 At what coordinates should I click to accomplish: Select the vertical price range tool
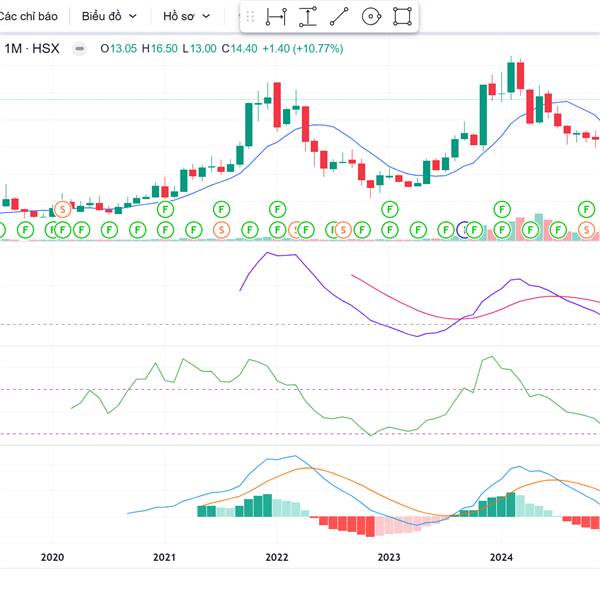308,17
